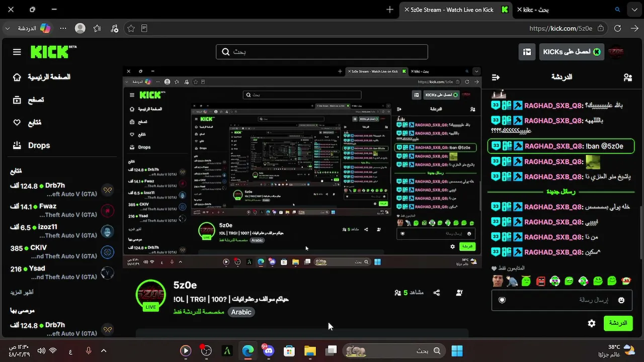Refresh the Kick page
Image resolution: width=644 pixels, height=362 pixels.
pos(618,29)
